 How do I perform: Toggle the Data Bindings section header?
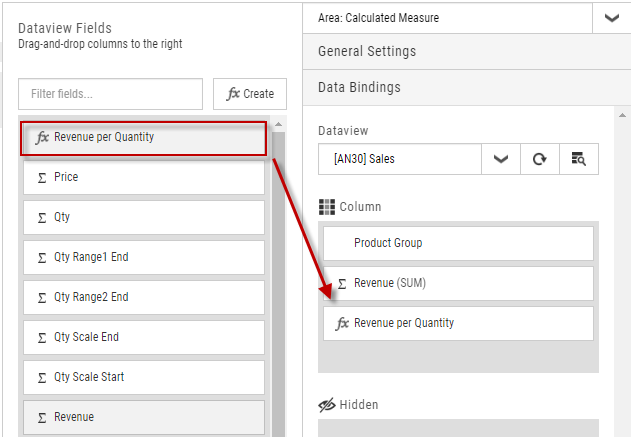pos(467,87)
